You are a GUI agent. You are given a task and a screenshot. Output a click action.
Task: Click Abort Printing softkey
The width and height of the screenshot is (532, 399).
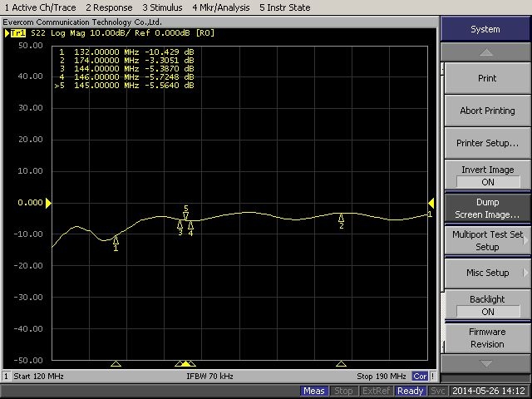[x=487, y=111]
